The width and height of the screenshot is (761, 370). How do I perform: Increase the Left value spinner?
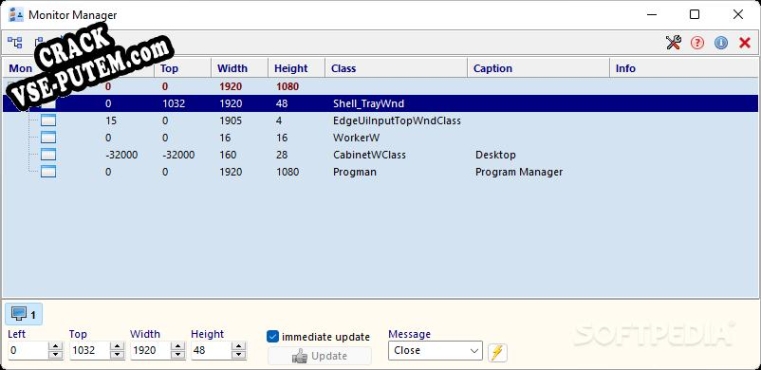click(x=56, y=346)
